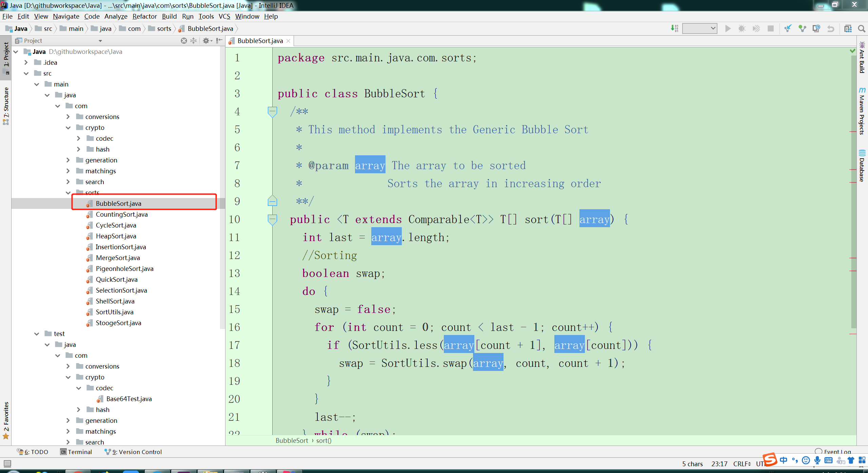Open the Refactor menu

(x=144, y=16)
